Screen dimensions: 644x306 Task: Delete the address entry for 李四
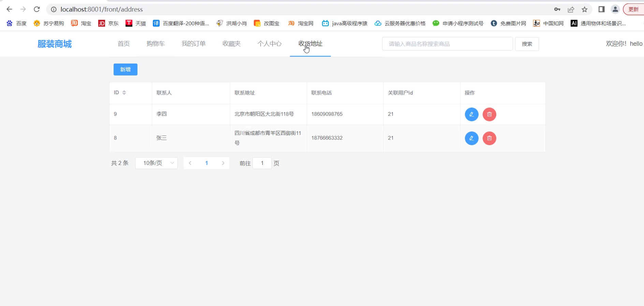tap(489, 114)
